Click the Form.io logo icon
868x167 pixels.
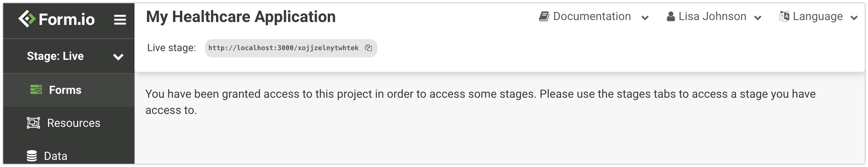point(27,18)
